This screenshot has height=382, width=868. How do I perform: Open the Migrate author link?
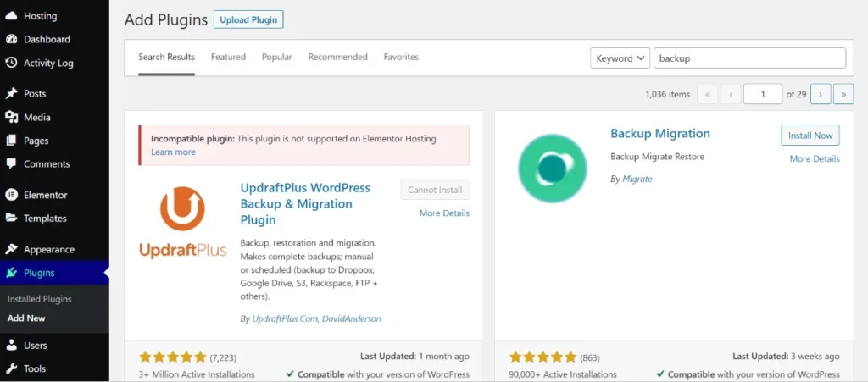(637, 179)
